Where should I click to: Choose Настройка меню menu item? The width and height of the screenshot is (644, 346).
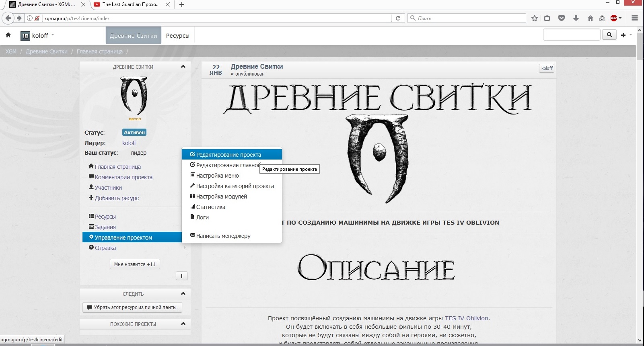(232, 176)
